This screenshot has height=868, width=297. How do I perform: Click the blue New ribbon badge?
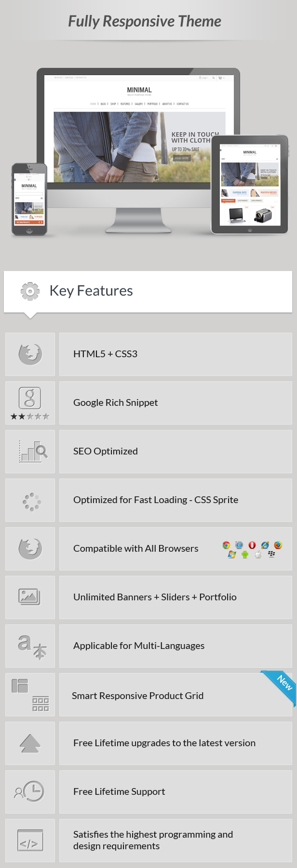(x=281, y=686)
